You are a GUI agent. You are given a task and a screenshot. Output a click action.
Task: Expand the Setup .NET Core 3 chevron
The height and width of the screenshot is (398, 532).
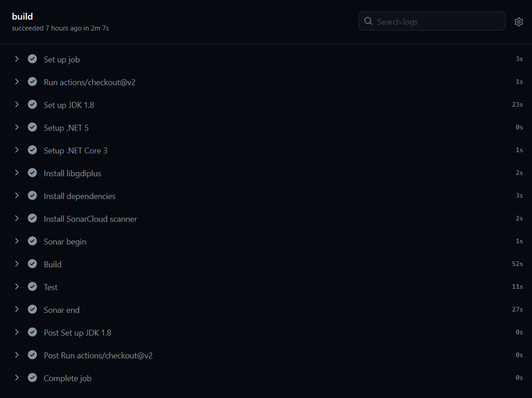pos(16,150)
